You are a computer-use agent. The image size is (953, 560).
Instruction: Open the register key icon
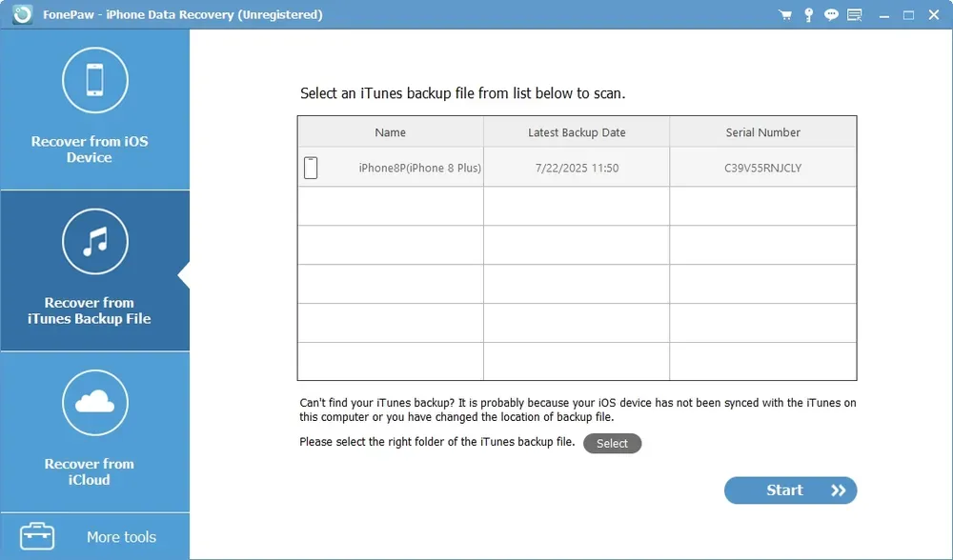click(808, 15)
